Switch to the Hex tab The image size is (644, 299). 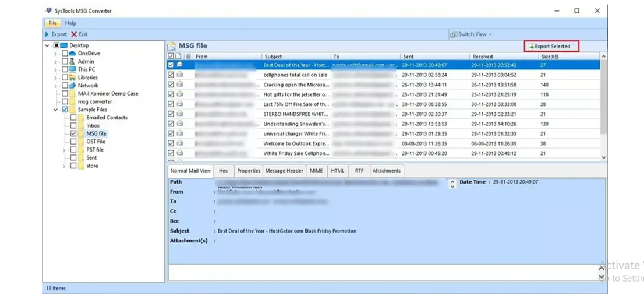(x=224, y=171)
